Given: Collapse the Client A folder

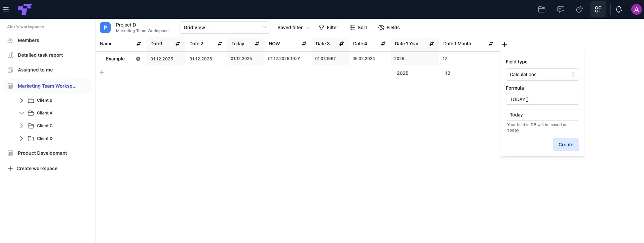Looking at the screenshot, I should coord(22,113).
